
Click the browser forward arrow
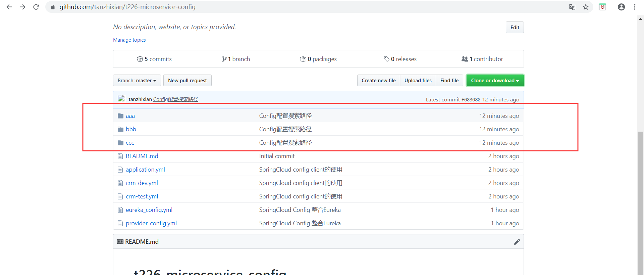(x=22, y=7)
